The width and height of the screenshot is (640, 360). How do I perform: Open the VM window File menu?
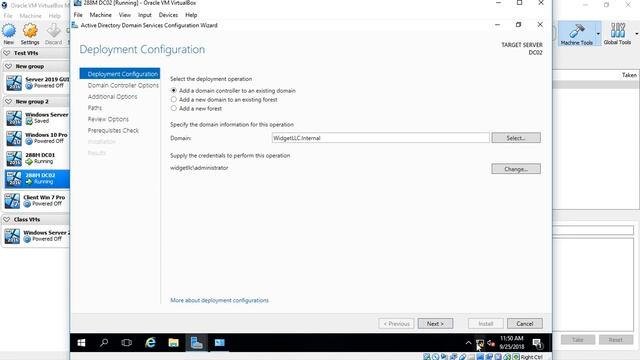(78, 15)
